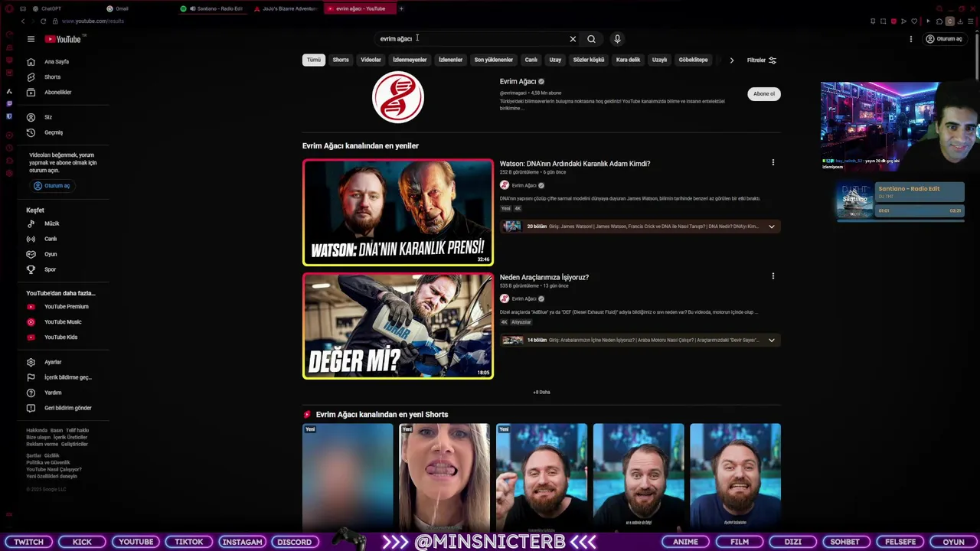Select the Kara delik filter chip
Image resolution: width=980 pixels, height=551 pixels.
click(628, 60)
